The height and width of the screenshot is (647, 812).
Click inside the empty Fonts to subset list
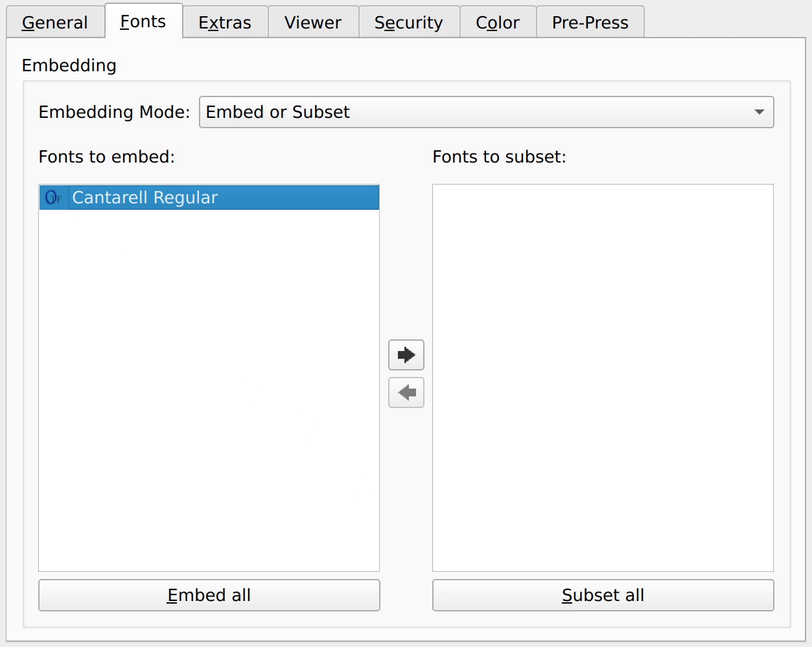pos(603,378)
